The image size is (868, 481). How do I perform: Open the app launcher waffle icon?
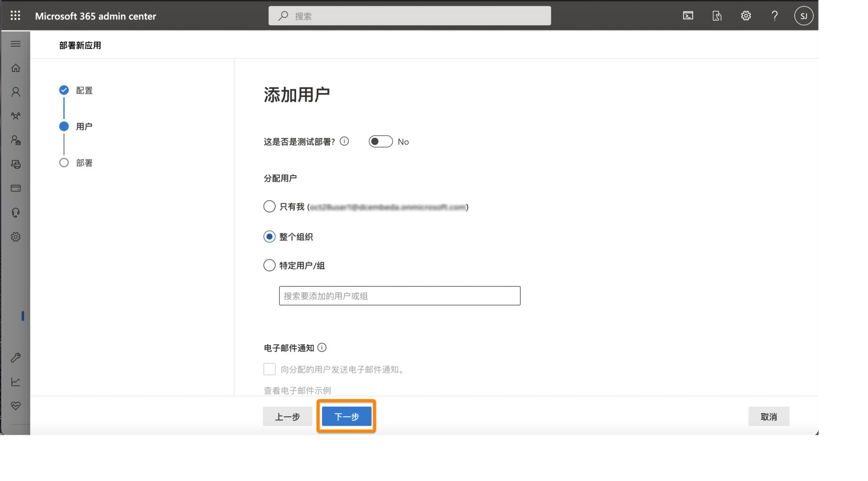pyautogui.click(x=15, y=16)
